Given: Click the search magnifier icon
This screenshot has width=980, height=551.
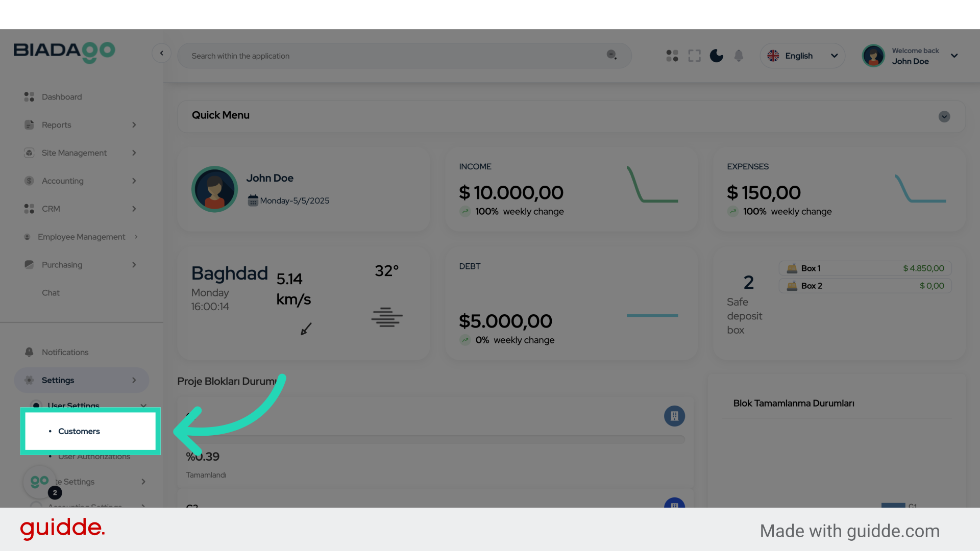Looking at the screenshot, I should click(x=611, y=55).
